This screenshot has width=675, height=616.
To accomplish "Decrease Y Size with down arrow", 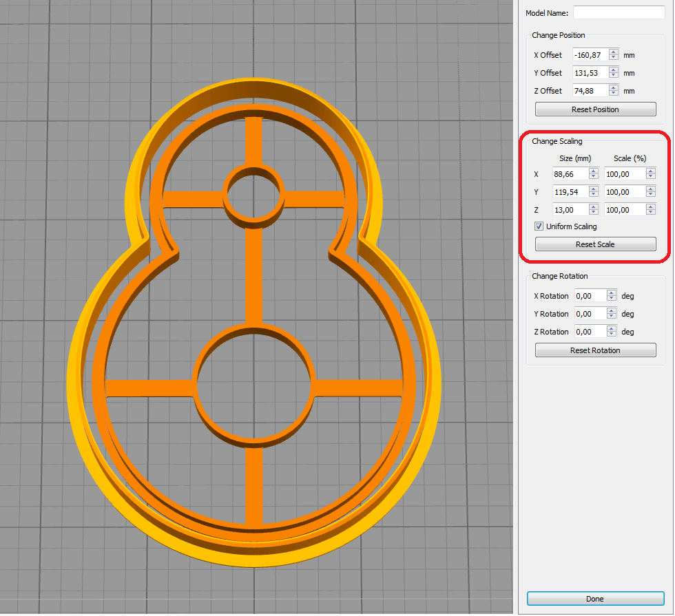I will pyautogui.click(x=594, y=195).
